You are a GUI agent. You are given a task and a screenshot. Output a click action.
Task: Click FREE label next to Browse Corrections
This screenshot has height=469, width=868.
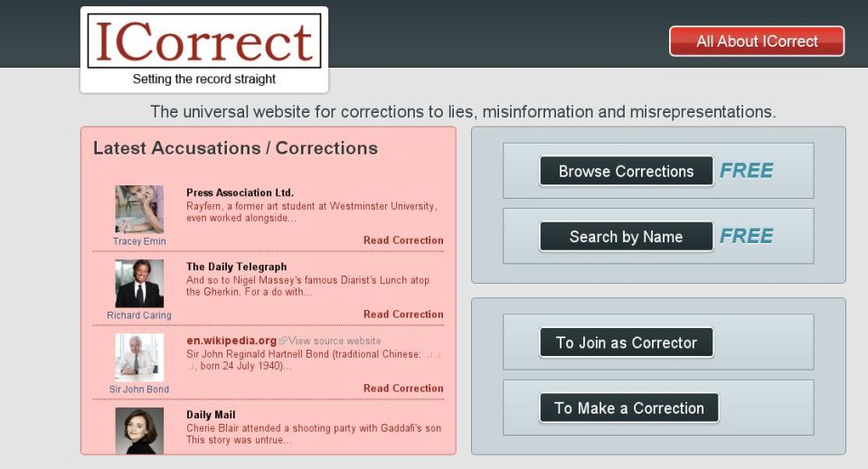[746, 171]
